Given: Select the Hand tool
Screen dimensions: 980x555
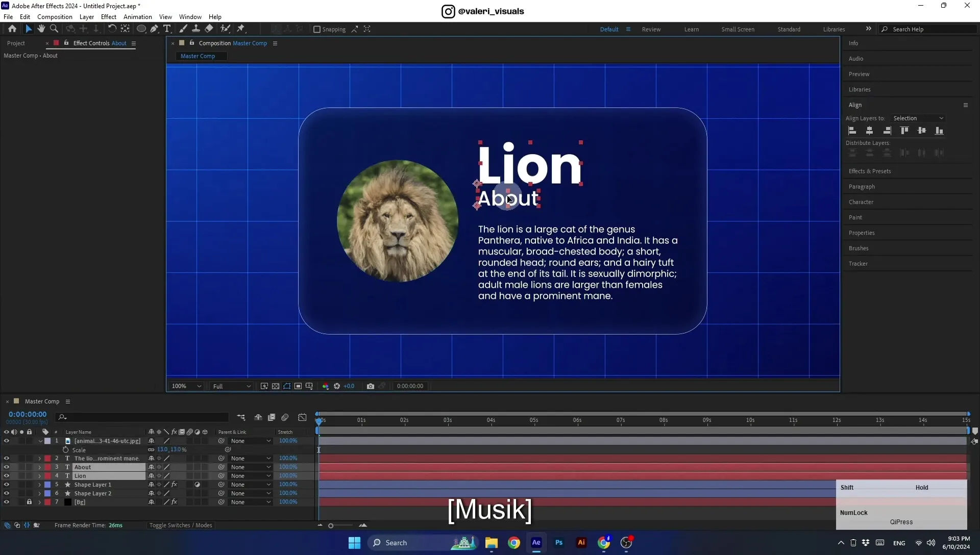Looking at the screenshot, I should [x=41, y=29].
